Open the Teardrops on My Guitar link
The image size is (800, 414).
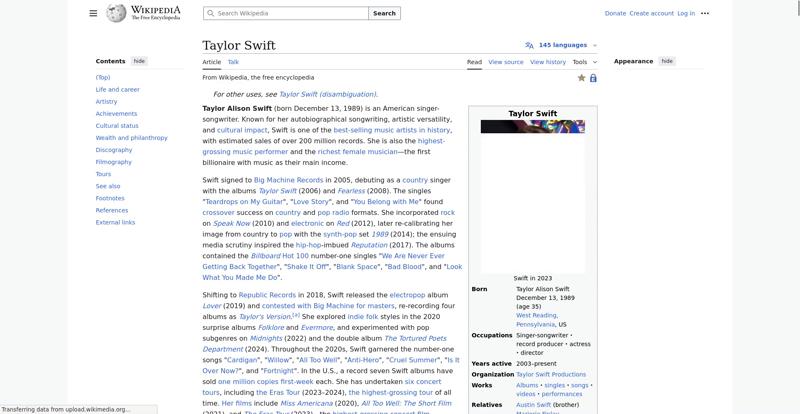(x=244, y=202)
